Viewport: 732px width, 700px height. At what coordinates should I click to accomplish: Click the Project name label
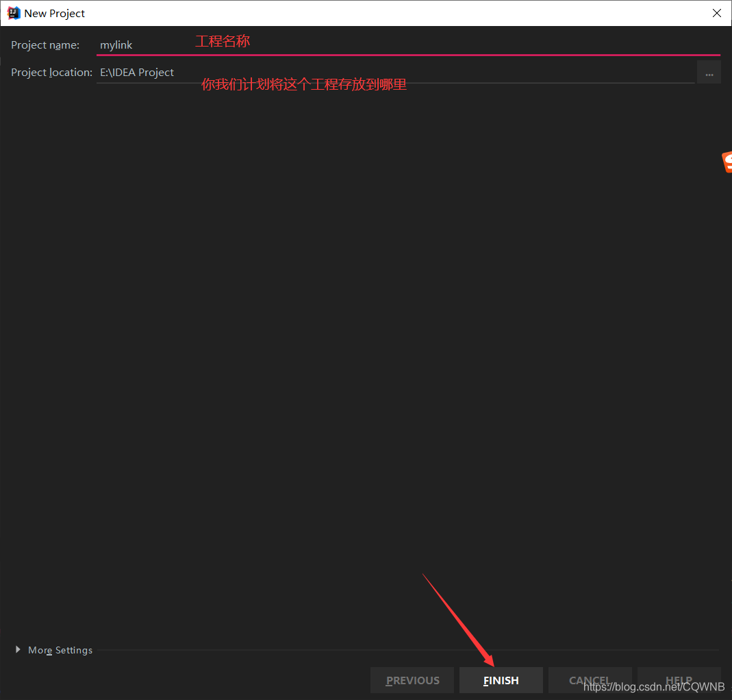45,45
